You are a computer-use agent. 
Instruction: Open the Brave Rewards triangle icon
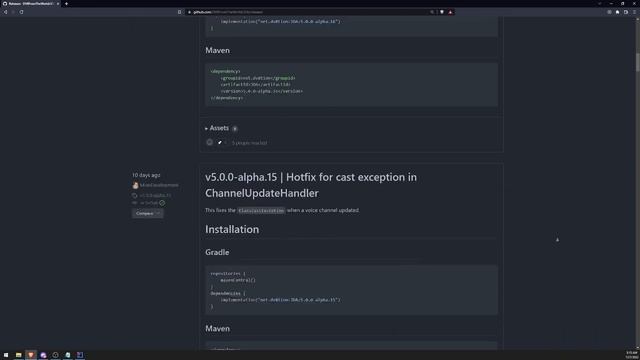[450, 12]
